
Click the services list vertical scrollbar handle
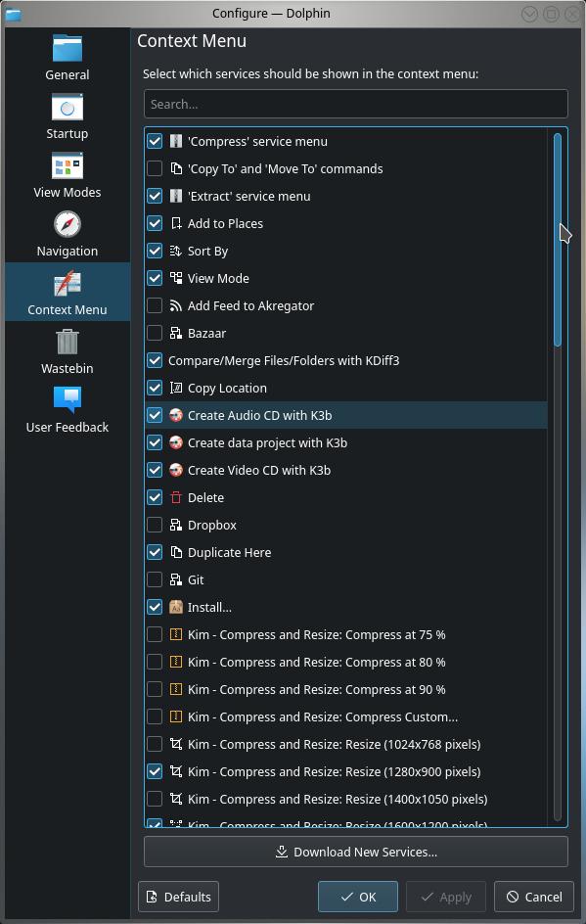point(558,240)
